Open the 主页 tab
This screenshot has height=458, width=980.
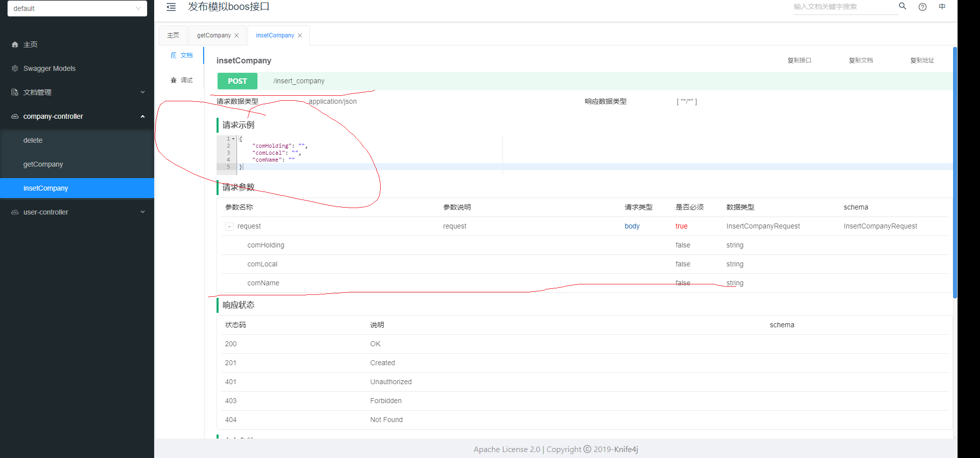click(173, 35)
